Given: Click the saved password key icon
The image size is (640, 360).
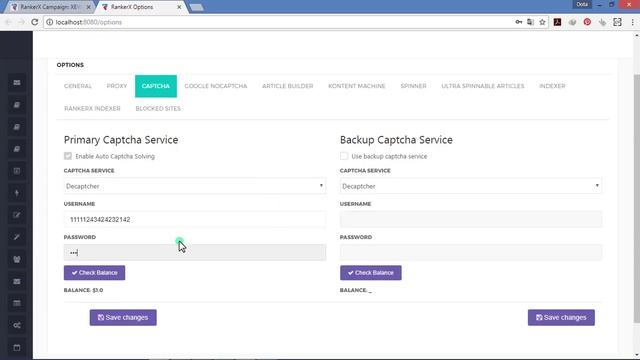Looking at the screenshot, I should (518, 22).
